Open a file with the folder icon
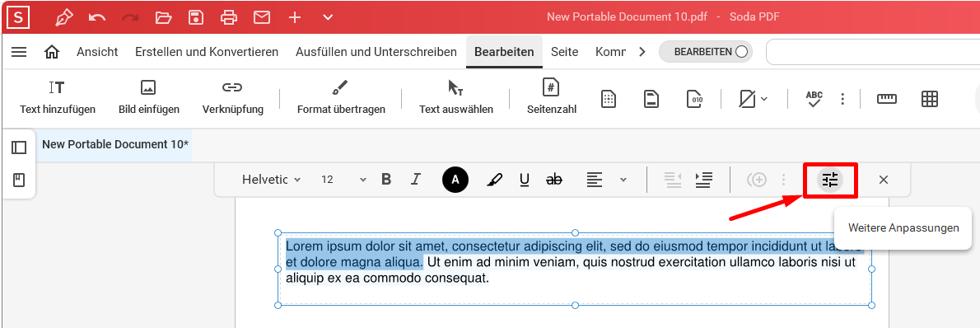The image size is (980, 328). click(x=163, y=17)
